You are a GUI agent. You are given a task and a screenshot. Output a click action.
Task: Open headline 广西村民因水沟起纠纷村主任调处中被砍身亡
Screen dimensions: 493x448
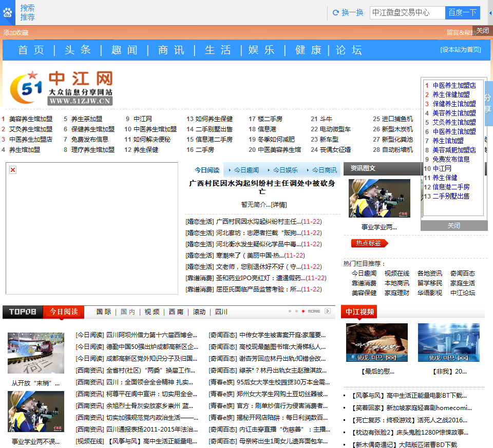tap(262, 187)
